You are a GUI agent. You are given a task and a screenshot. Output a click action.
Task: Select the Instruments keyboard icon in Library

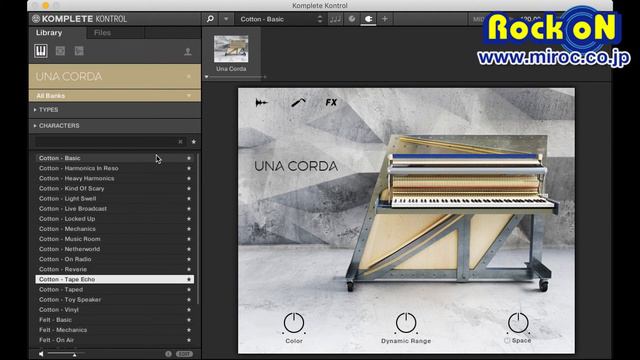41,51
